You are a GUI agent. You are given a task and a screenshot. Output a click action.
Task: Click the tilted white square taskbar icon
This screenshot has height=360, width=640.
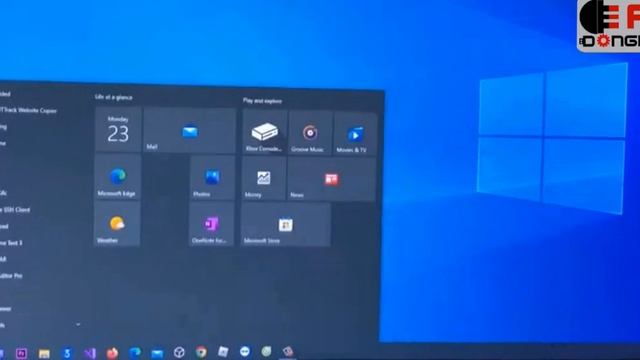click(223, 351)
